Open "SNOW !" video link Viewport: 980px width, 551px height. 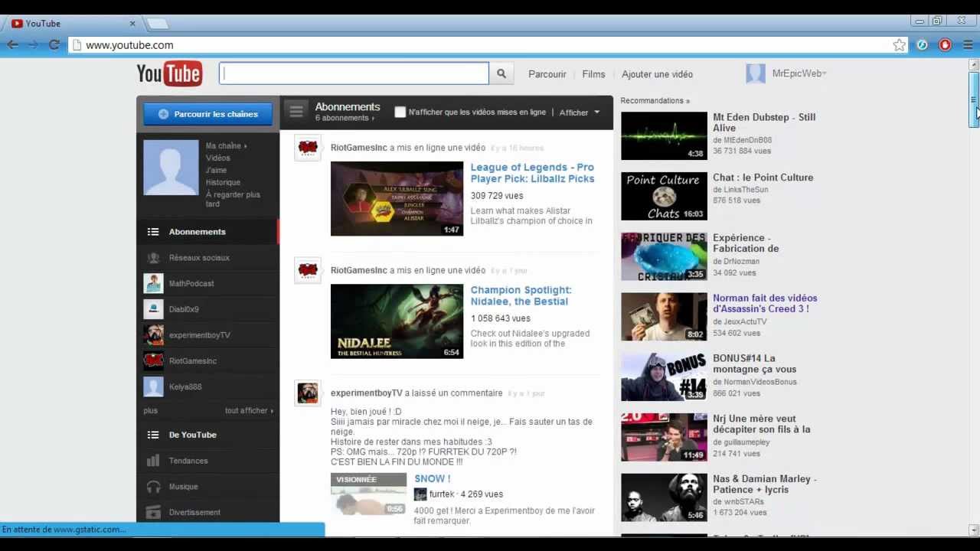432,479
